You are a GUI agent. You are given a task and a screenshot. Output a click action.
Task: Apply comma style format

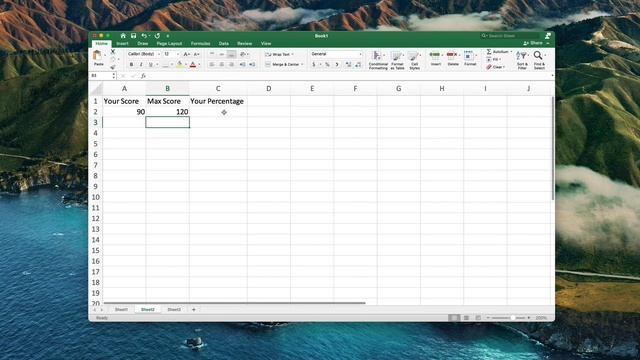pos(337,64)
